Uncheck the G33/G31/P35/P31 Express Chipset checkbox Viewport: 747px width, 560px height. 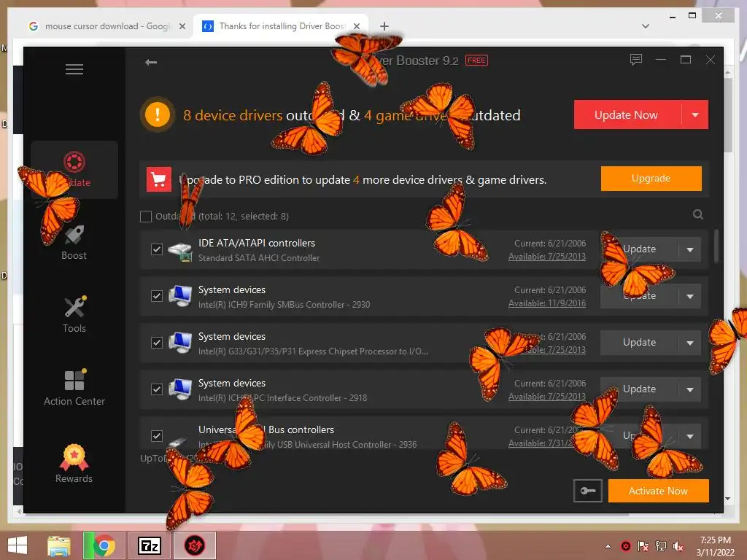157,343
